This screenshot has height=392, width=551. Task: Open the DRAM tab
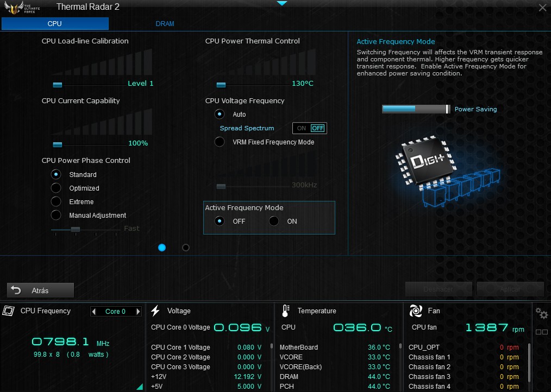point(165,23)
